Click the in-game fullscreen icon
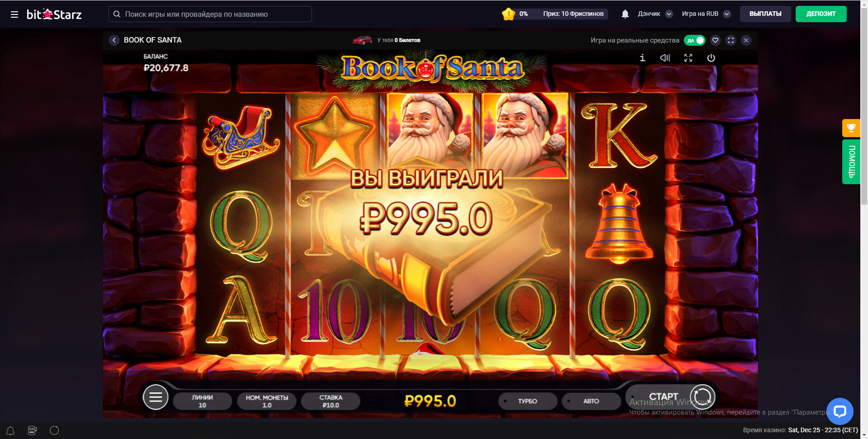 [688, 58]
